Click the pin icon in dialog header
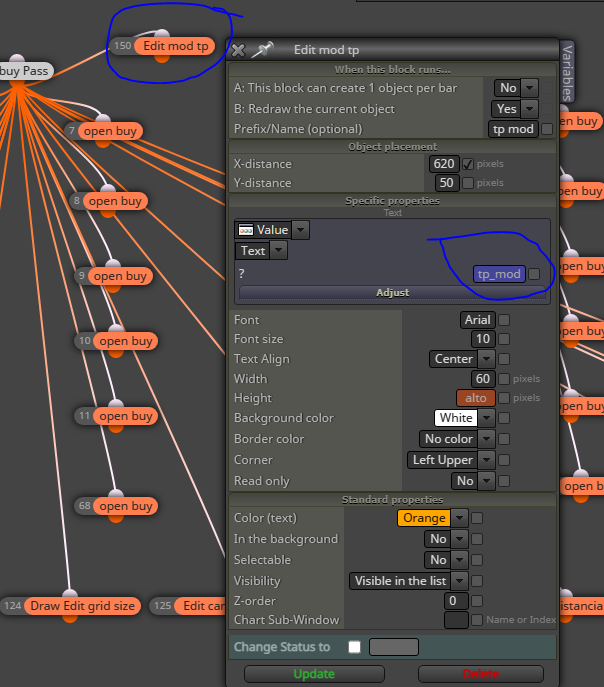 click(x=262, y=50)
